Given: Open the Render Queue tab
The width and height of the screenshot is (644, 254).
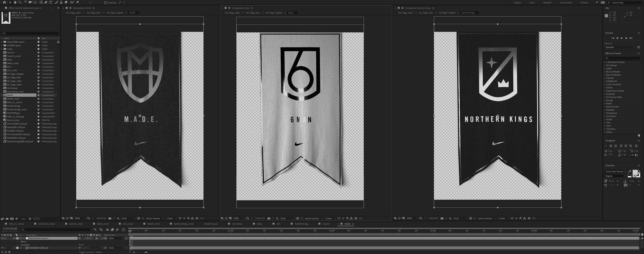Looking at the screenshot, I should click(211, 224).
